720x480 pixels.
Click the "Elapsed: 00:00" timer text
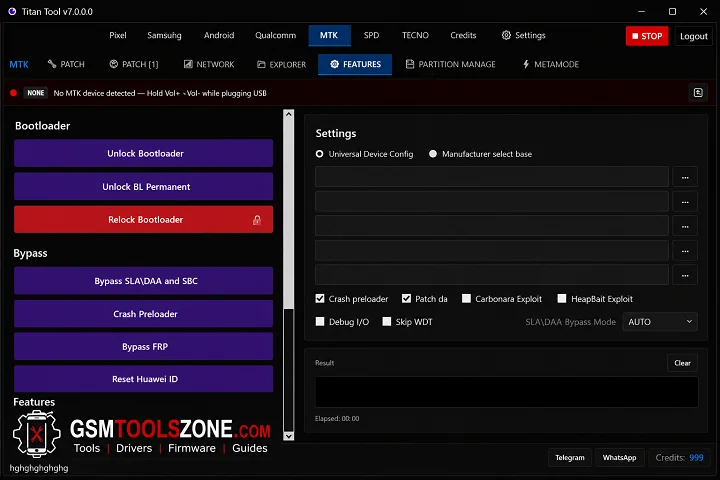click(x=337, y=418)
